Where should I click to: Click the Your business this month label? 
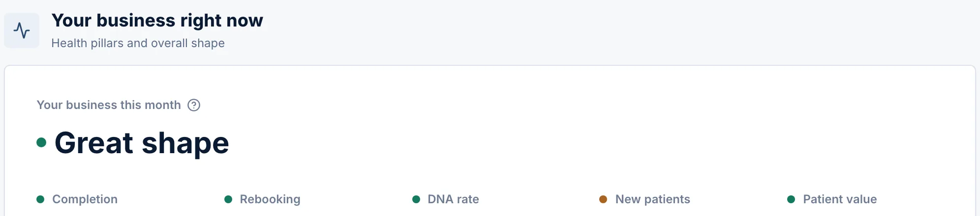[x=109, y=105]
